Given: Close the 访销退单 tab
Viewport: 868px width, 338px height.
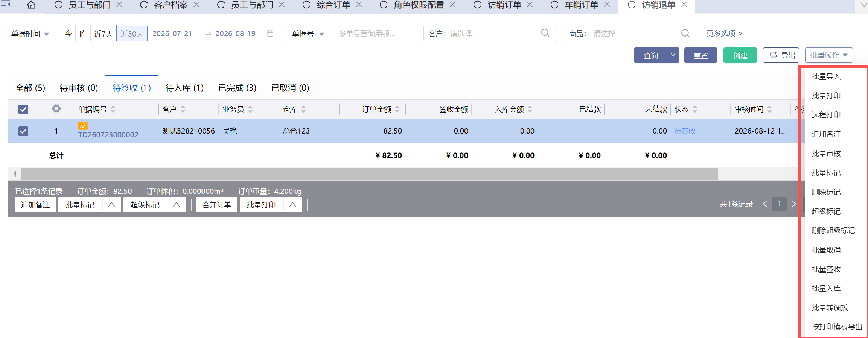Looking at the screenshot, I should pyautogui.click(x=684, y=5).
